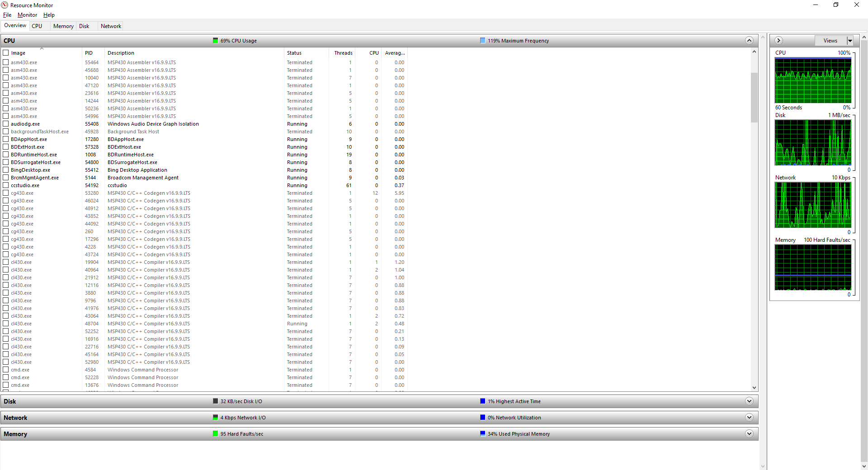Sort by the CPU column header
The image size is (868, 470).
pyautogui.click(x=368, y=53)
